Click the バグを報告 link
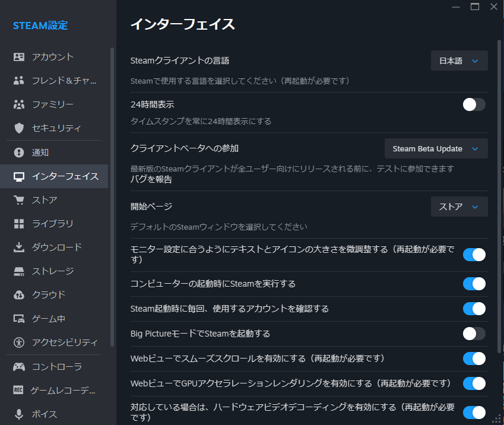Image resolution: width=504 pixels, height=425 pixels. 151,179
